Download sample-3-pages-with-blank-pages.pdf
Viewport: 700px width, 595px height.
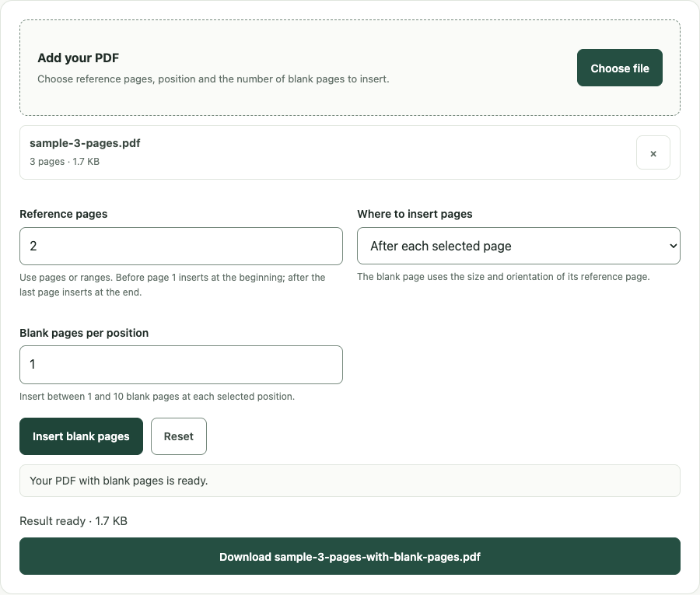(x=350, y=557)
